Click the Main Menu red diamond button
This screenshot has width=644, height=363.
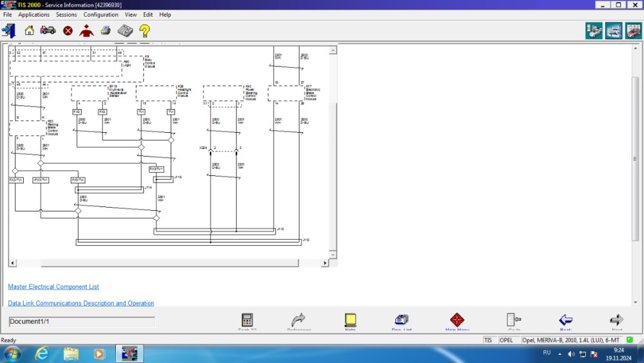457,320
